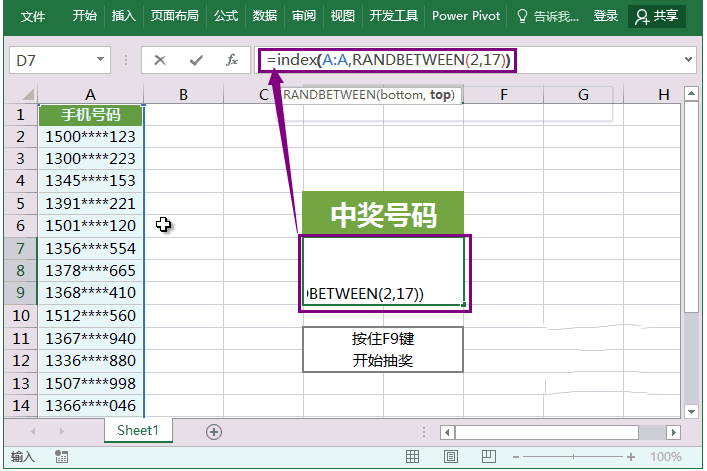Select column F header
This screenshot has height=471, width=707.
coord(503,94)
